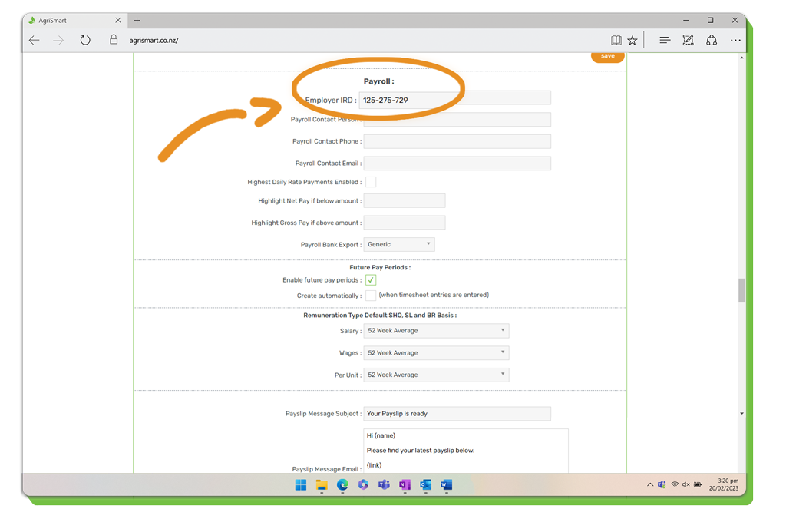Select the AgriSmart browser tab
Screen dimensions: 786x532
pos(69,21)
